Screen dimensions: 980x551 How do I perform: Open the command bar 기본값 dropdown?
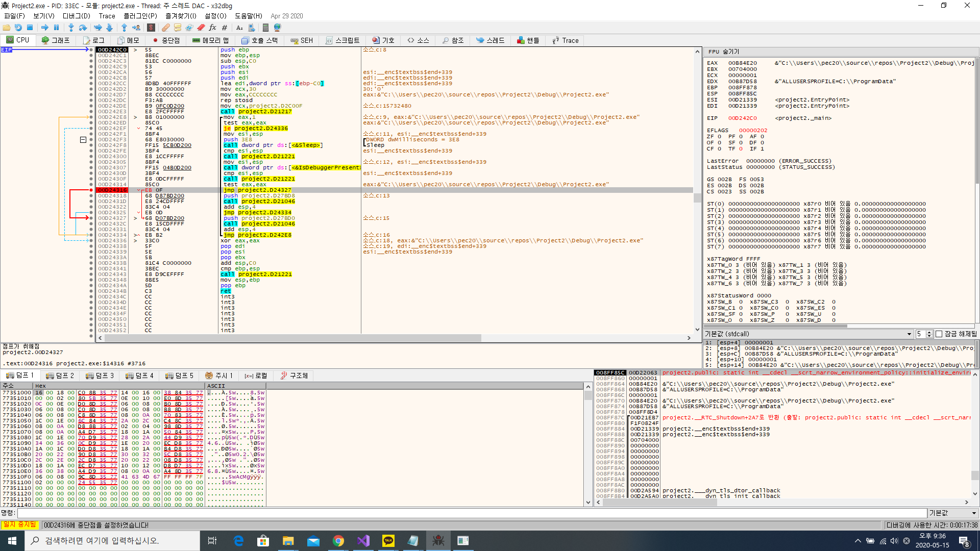952,513
